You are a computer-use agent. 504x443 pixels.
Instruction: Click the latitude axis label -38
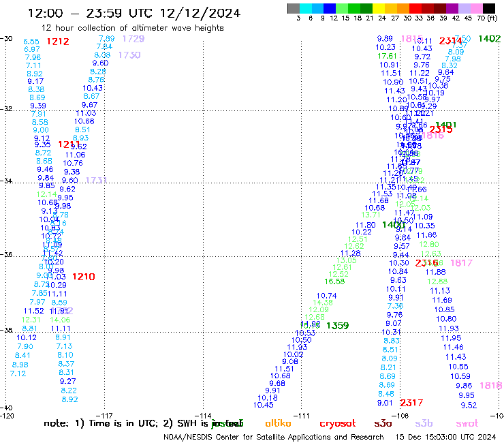[x=6, y=331]
